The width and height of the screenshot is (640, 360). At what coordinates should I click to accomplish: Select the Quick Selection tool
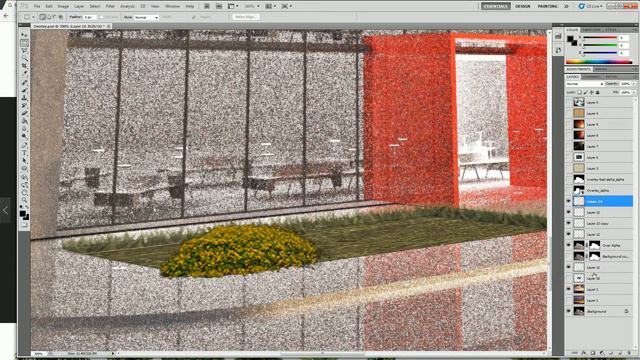click(24, 59)
